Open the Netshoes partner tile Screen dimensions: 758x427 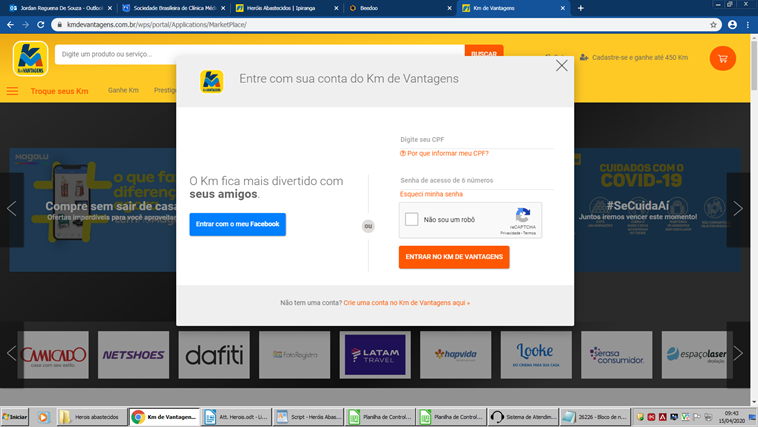click(x=133, y=355)
